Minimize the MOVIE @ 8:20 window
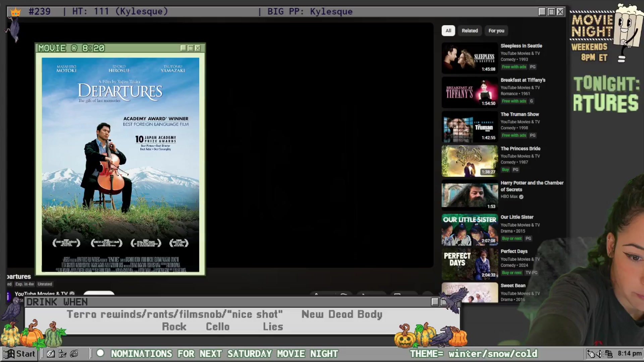Viewport: 644px width, 362px height. [183, 48]
